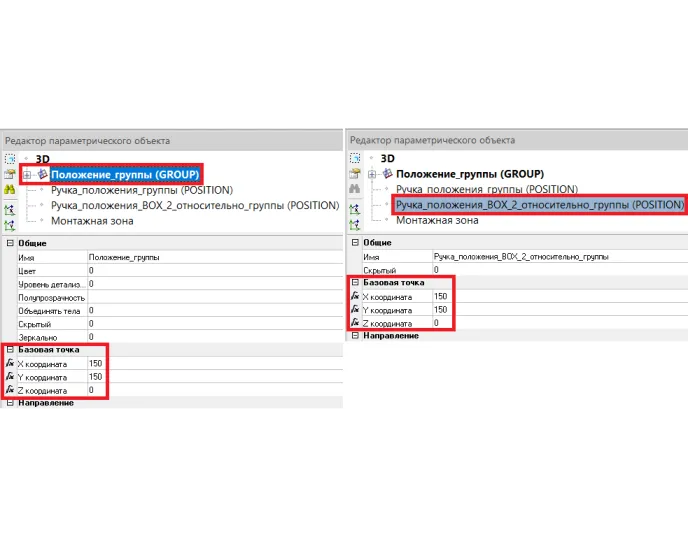Edit Z координата value 0 in left panel
This screenshot has width=688, height=537.
[x=215, y=390]
